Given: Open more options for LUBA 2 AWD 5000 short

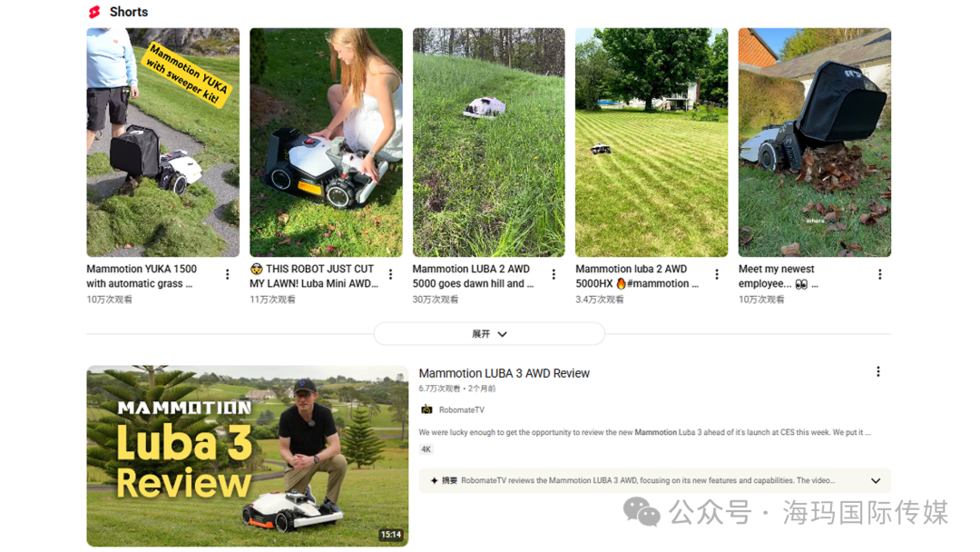Looking at the screenshot, I should click(x=554, y=274).
